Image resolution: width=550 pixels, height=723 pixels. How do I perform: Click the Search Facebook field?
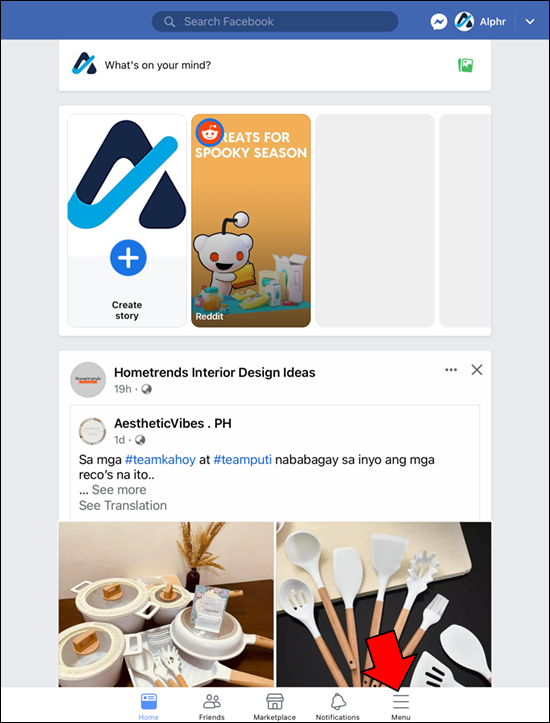[x=275, y=22]
